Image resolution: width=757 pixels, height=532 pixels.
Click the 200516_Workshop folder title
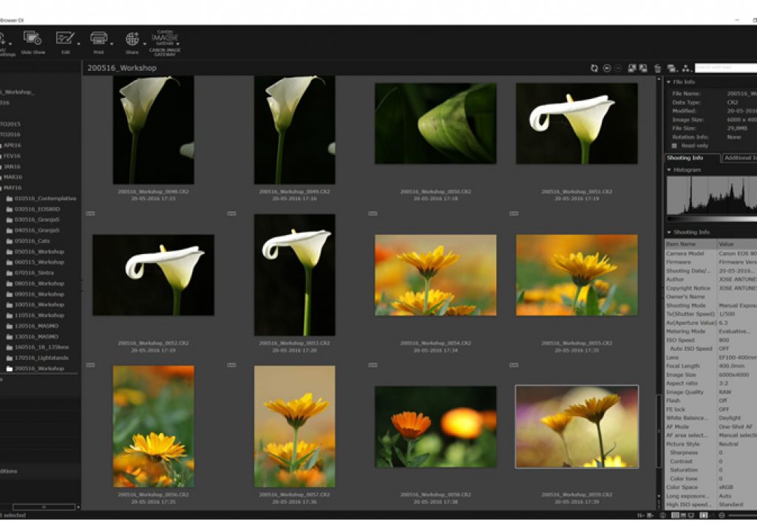pos(122,68)
